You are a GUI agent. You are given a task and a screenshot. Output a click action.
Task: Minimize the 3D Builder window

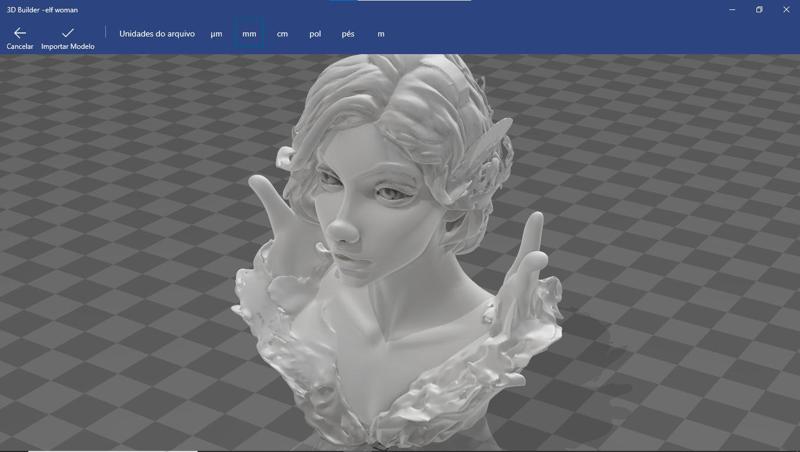[x=732, y=10]
